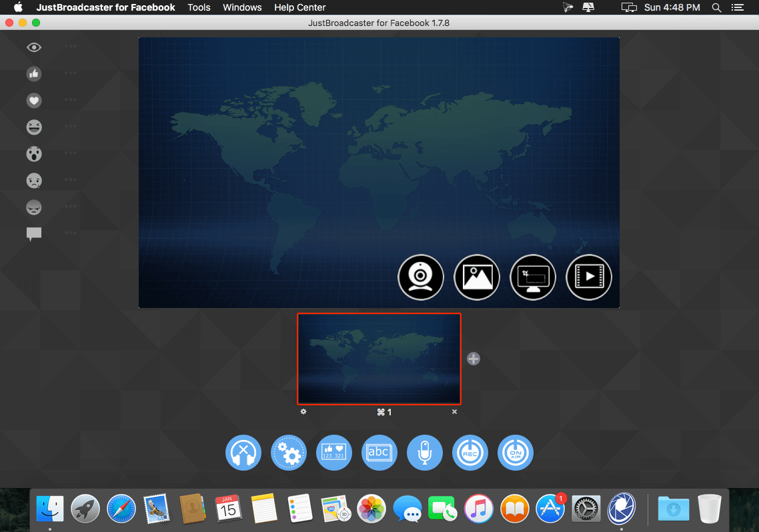Click JustBroadcaster aperture icon in dock

(x=622, y=509)
